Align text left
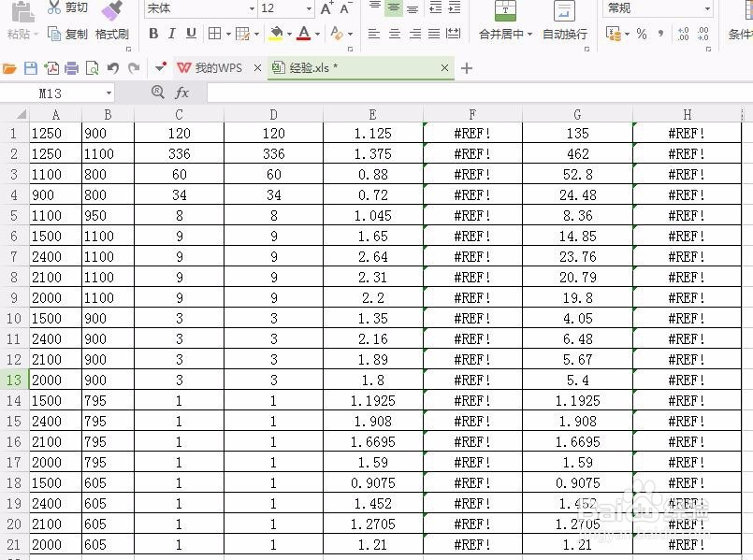This screenshot has height=560, width=753. tap(373, 34)
